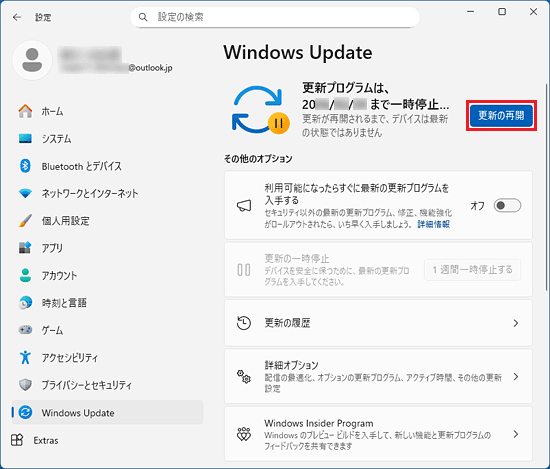Click the large paused update status icon
Image resolution: width=550 pixels, height=469 pixels.
pyautogui.click(x=261, y=110)
